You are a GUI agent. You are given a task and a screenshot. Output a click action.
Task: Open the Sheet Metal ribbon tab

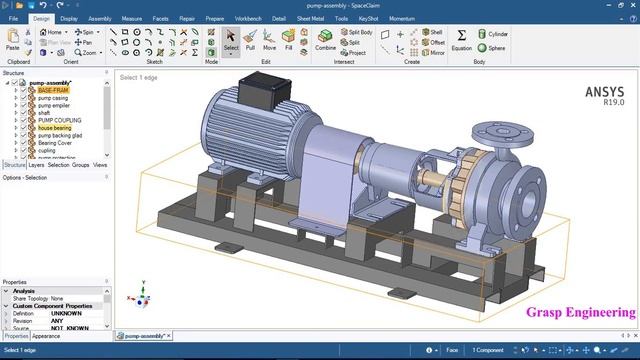point(310,19)
